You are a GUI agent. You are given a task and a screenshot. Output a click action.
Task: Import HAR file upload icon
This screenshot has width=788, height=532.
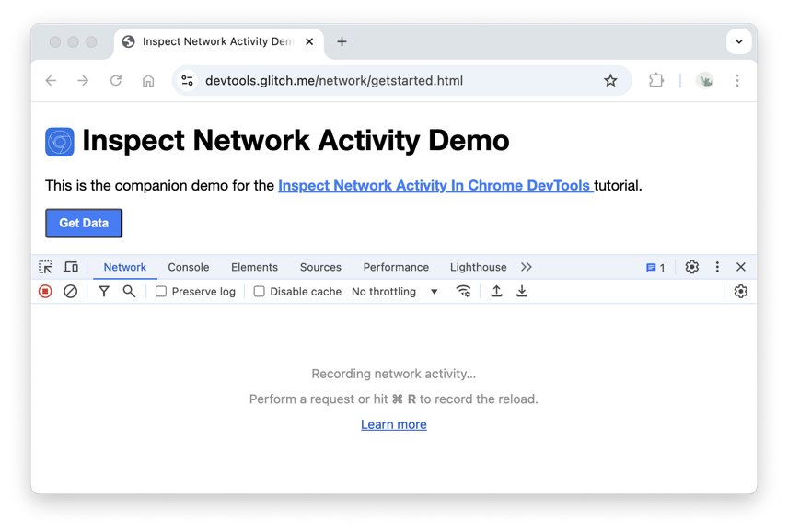point(496,292)
